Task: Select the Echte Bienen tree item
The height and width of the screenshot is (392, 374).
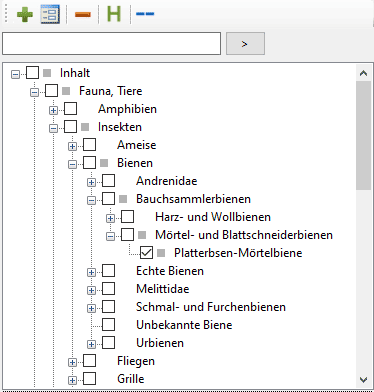Action: coord(170,271)
